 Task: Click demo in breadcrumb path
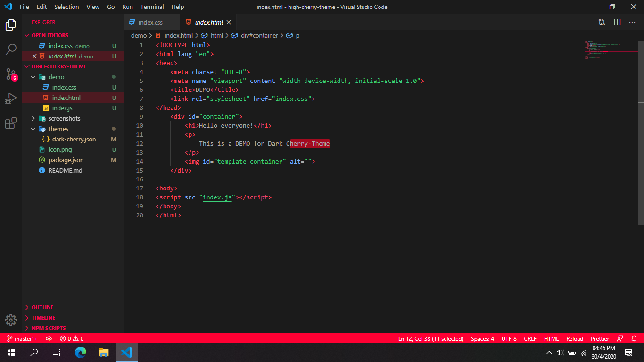pyautogui.click(x=139, y=35)
